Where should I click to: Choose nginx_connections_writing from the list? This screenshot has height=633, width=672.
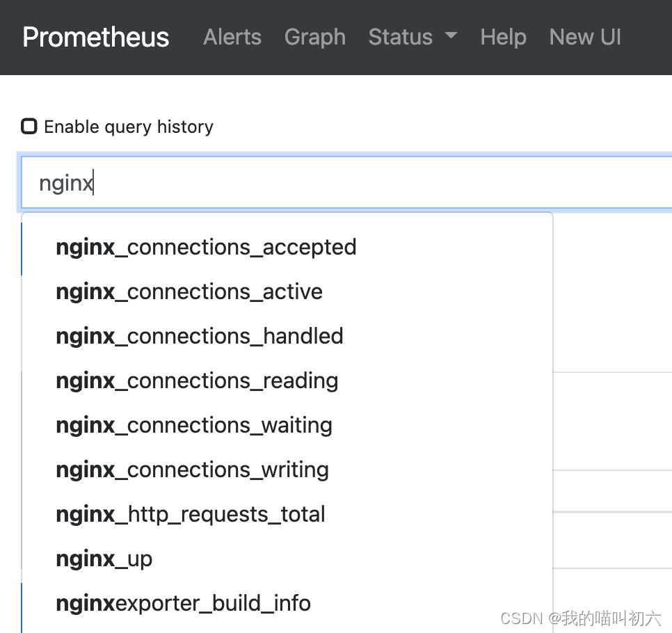coord(192,470)
